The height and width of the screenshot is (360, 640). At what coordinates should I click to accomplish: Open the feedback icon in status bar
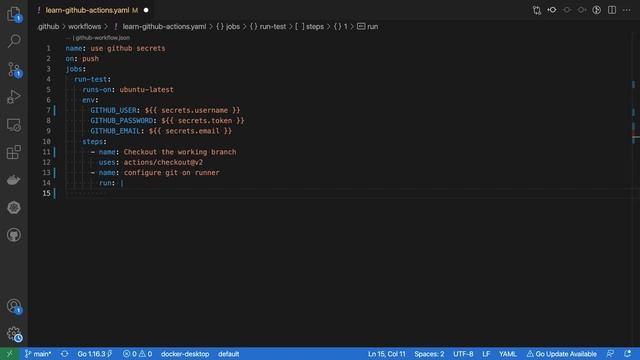point(611,354)
